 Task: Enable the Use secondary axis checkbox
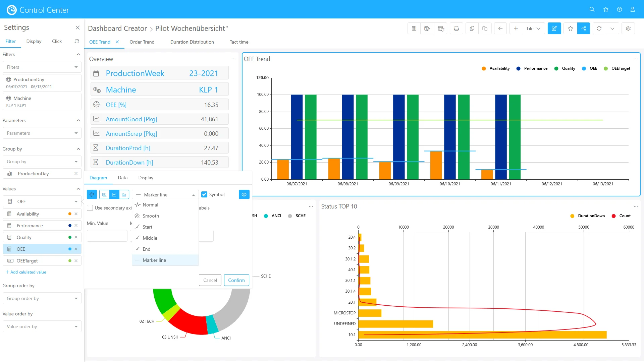pyautogui.click(x=90, y=208)
